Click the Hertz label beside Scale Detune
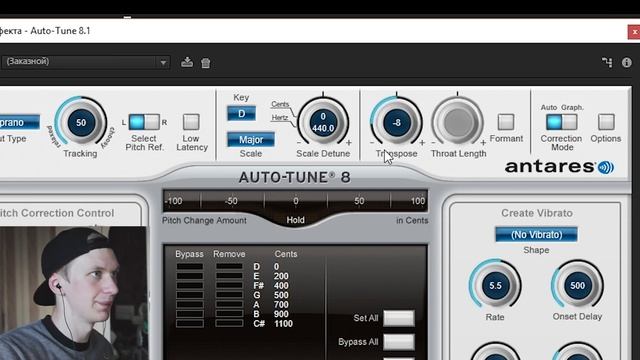Screen dimensions: 640x360 tap(280, 118)
